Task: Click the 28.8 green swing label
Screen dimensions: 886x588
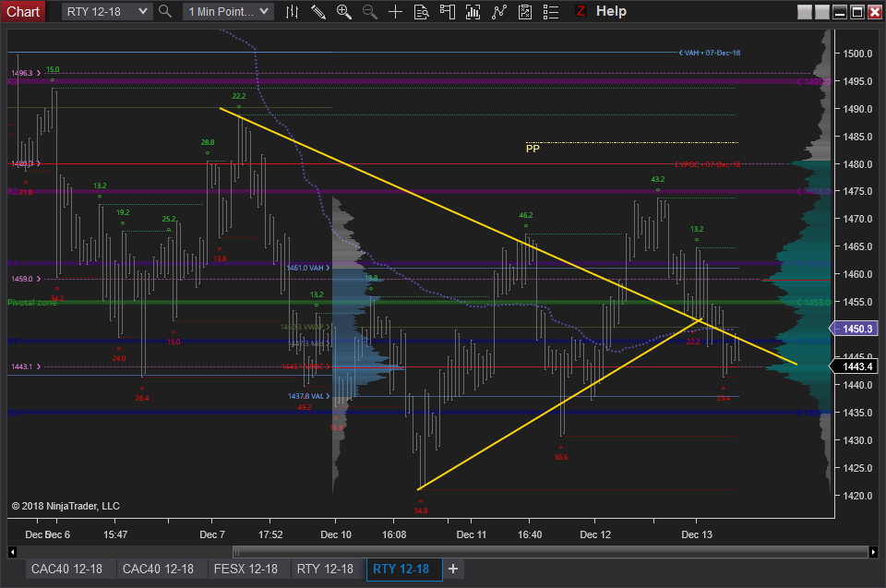Action: pos(208,142)
